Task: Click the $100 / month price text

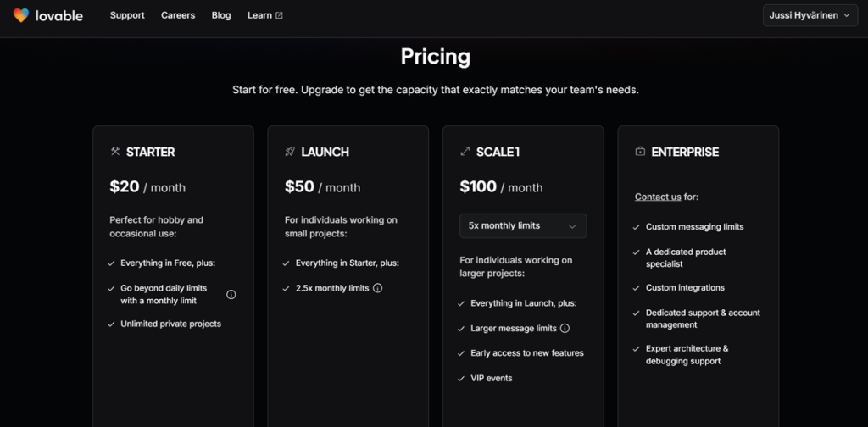Action: [501, 187]
